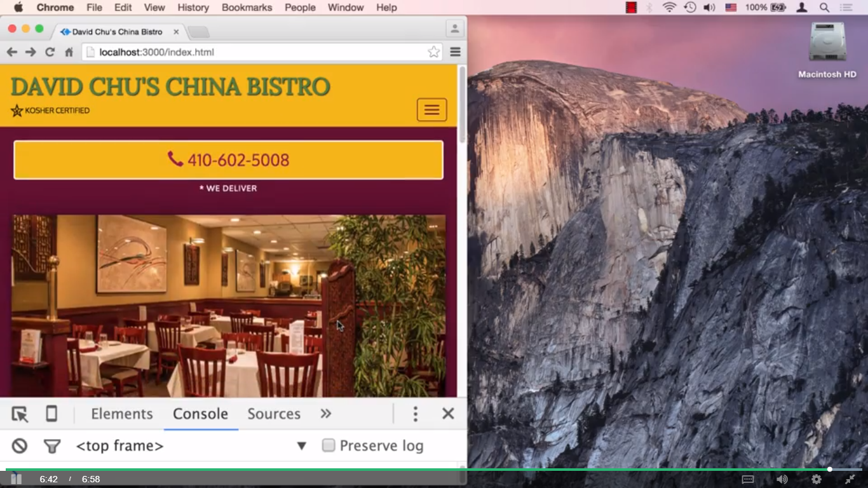Adjust video volume speaker icon
Screen dimensions: 868x488
click(x=782, y=479)
